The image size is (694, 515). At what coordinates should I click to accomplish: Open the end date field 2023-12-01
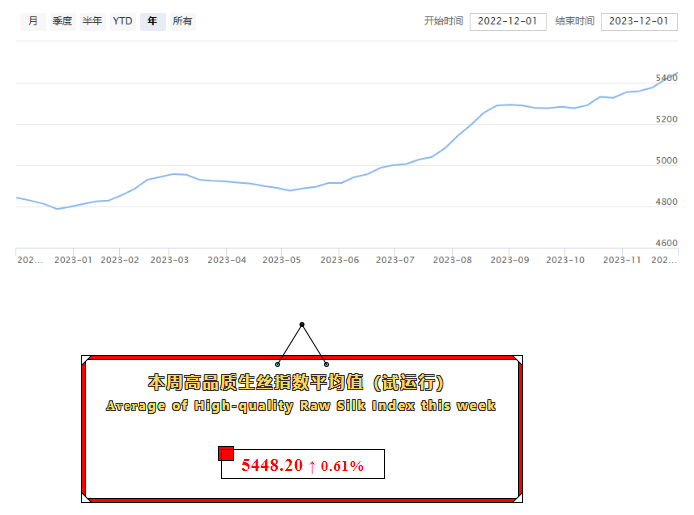click(639, 21)
